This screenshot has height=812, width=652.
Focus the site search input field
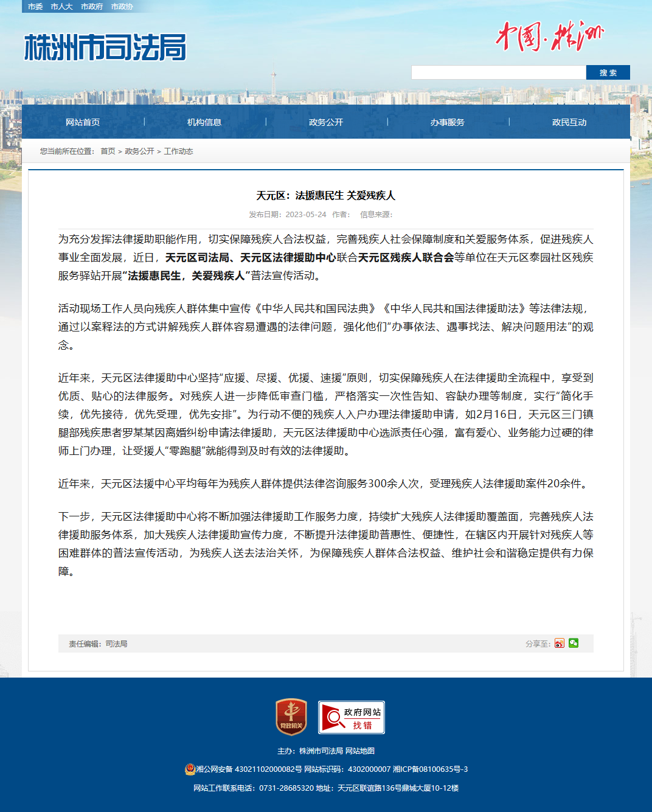tap(499, 72)
